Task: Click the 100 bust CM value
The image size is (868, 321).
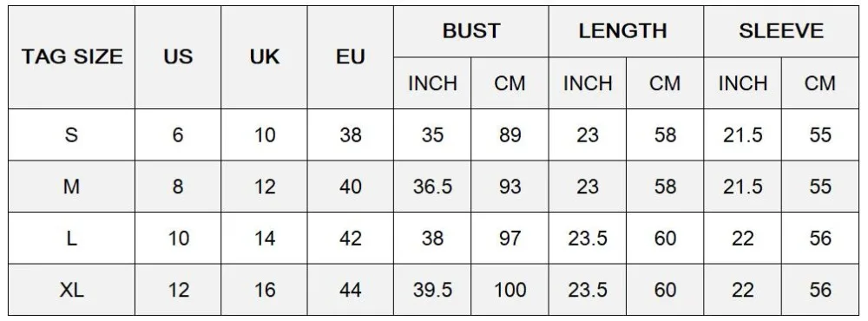Action: pyautogui.click(x=510, y=290)
